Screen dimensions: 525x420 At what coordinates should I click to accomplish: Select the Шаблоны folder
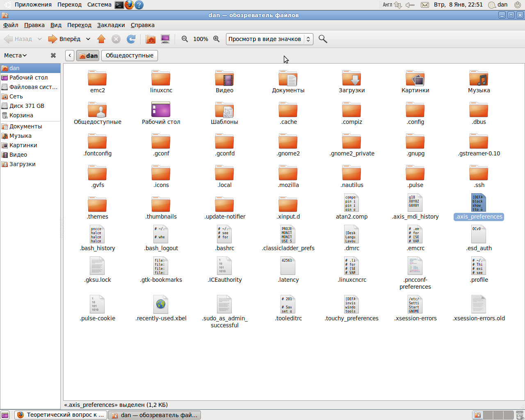pyautogui.click(x=224, y=113)
